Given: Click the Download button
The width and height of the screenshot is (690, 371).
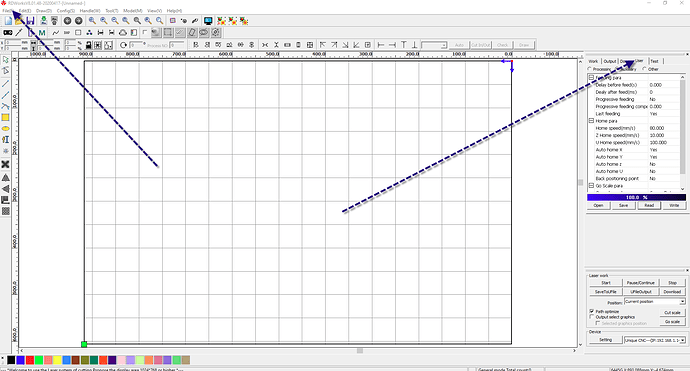Looking at the screenshot, I should coord(672,292).
